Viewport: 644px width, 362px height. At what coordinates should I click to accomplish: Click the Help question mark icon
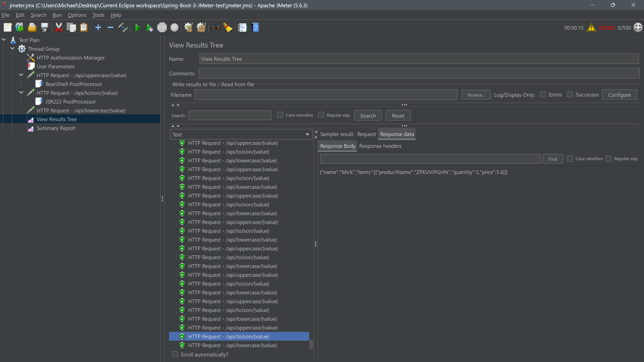point(255,27)
